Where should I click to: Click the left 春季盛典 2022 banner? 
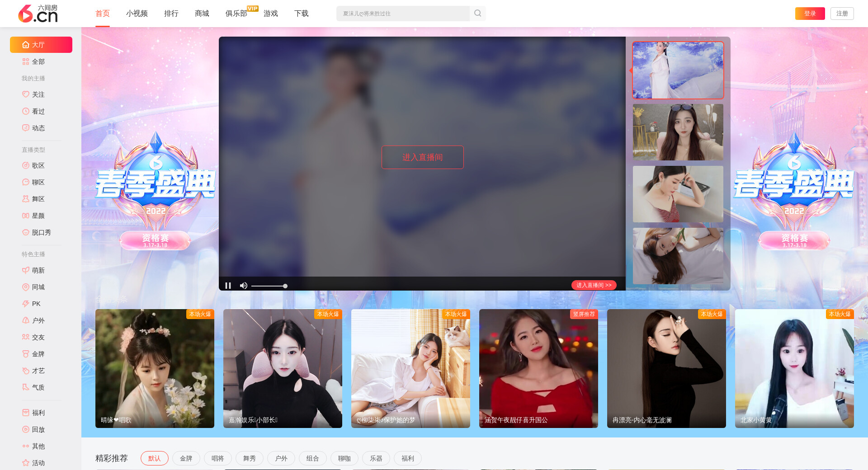click(x=155, y=190)
